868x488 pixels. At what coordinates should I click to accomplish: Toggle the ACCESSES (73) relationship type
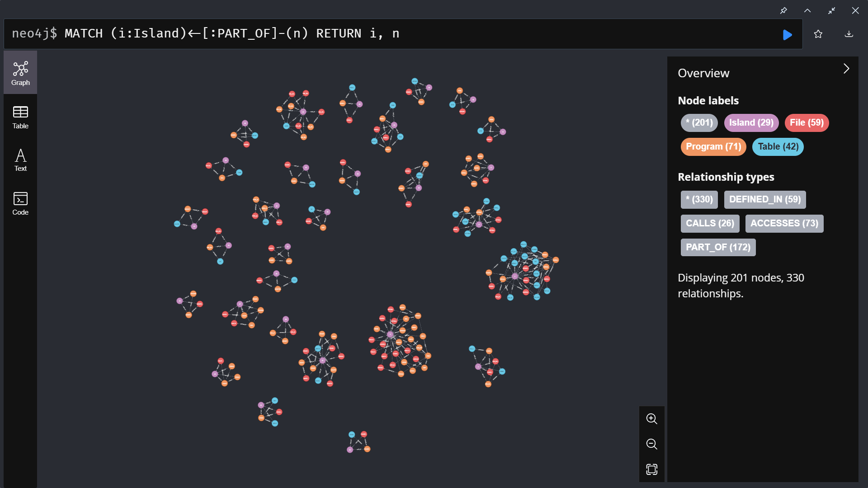[x=783, y=223]
